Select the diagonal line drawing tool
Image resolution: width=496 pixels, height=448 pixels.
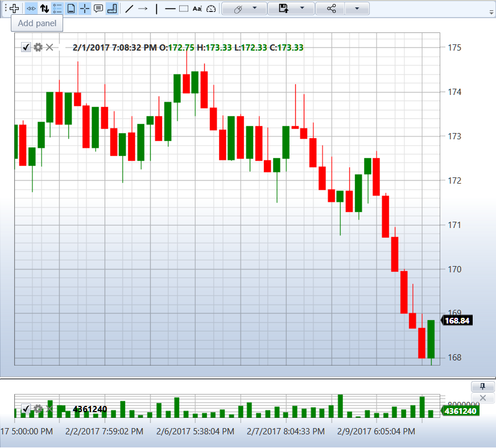129,9
